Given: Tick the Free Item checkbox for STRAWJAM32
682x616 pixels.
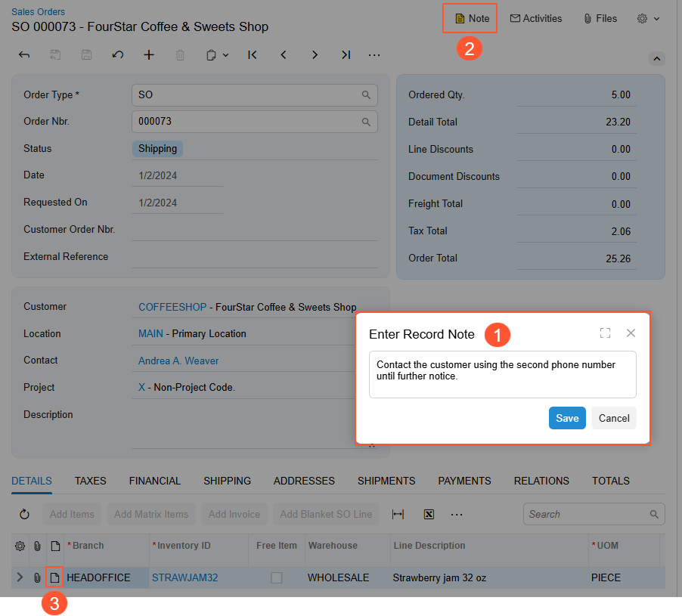Looking at the screenshot, I should 277,577.
